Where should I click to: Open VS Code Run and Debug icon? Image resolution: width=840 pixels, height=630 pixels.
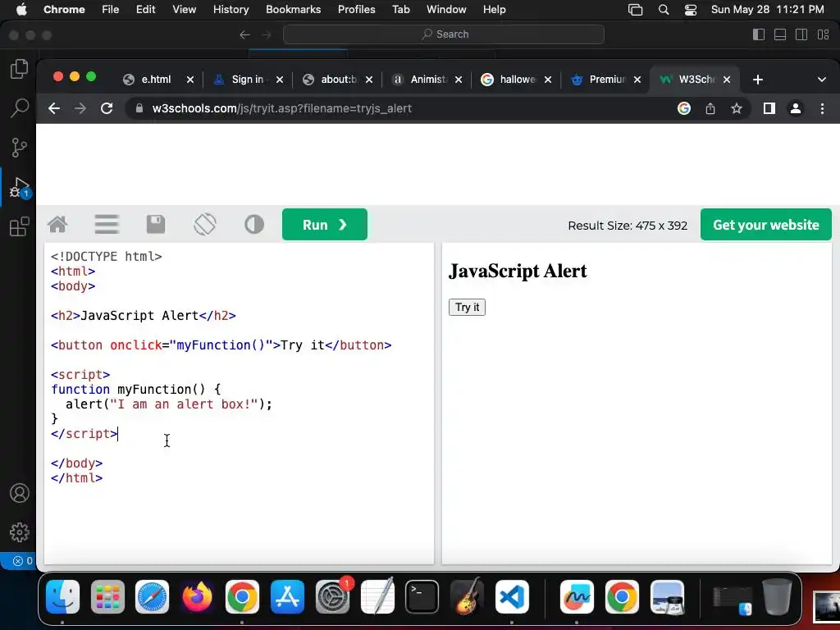tap(20, 188)
